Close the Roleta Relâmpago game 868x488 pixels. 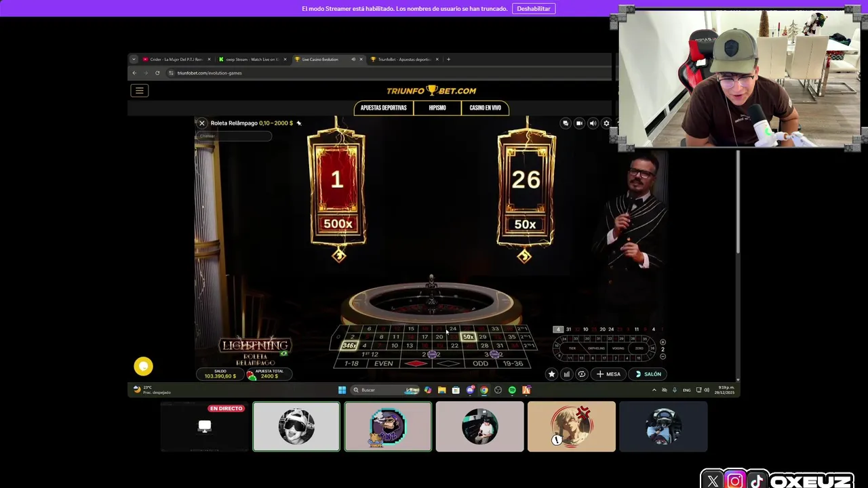[201, 123]
